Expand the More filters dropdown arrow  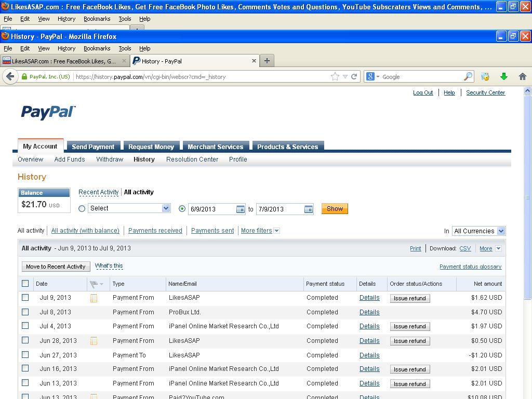pyautogui.click(x=277, y=231)
